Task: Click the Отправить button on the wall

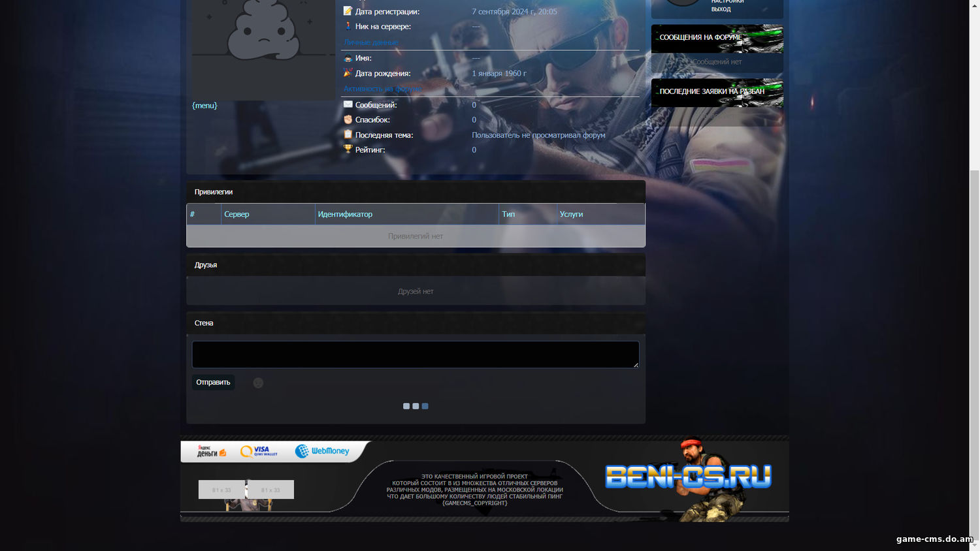Action: [x=213, y=383]
